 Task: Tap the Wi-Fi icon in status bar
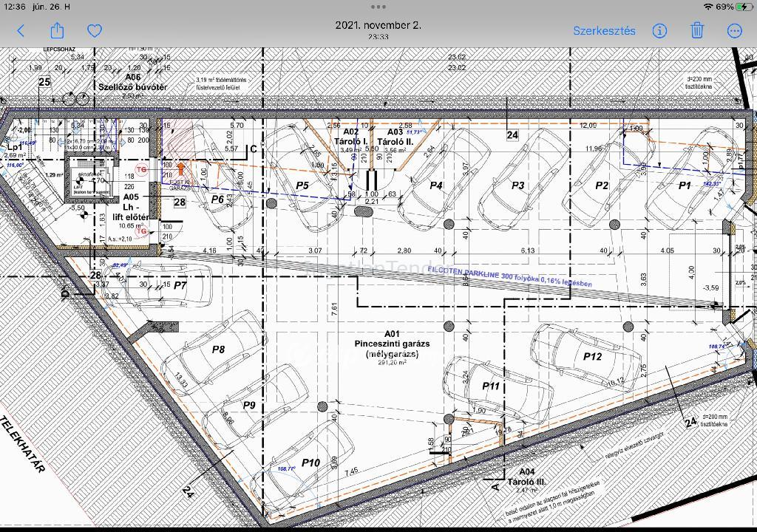point(708,7)
